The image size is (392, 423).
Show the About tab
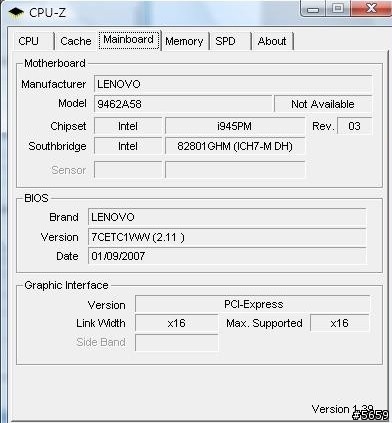click(x=272, y=41)
